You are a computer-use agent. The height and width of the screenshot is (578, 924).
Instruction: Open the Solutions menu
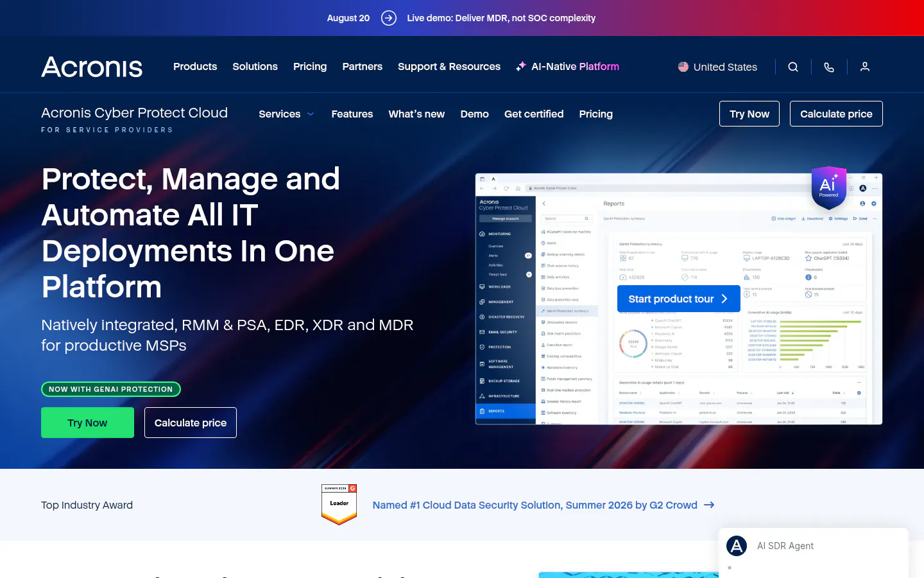tap(255, 66)
